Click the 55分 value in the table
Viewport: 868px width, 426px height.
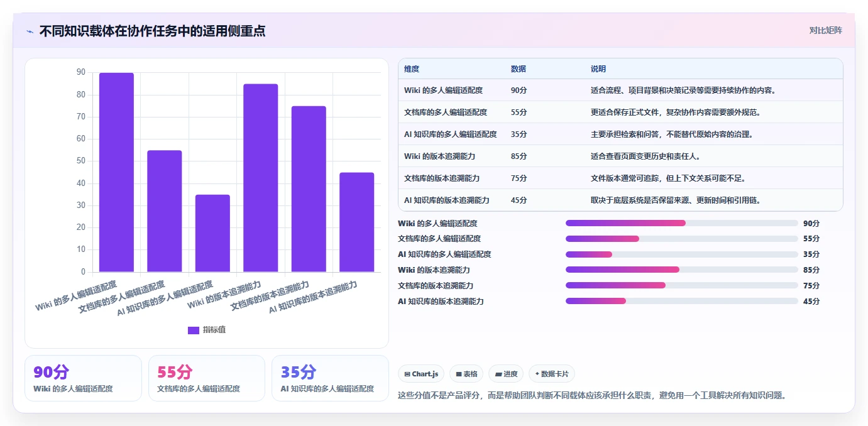(x=519, y=112)
